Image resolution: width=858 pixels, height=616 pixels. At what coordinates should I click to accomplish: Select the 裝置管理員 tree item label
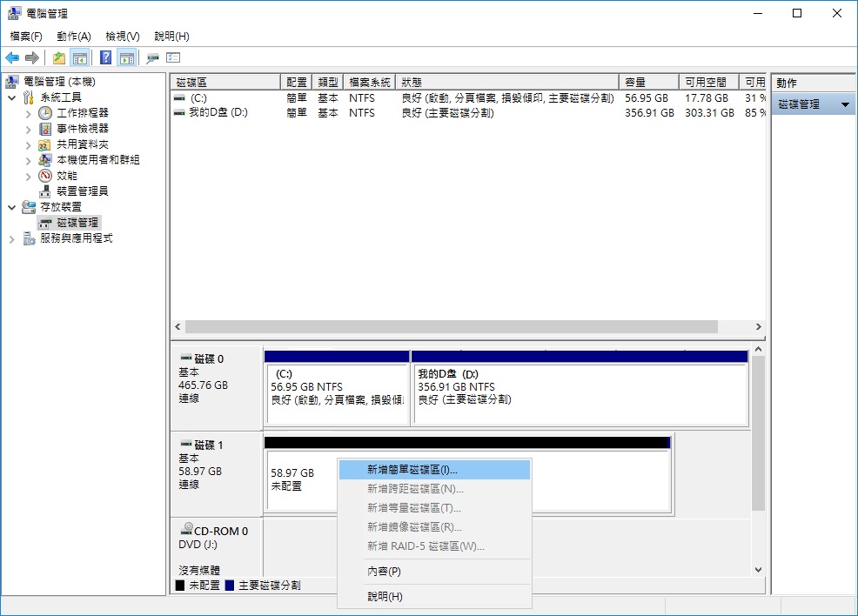click(x=83, y=191)
